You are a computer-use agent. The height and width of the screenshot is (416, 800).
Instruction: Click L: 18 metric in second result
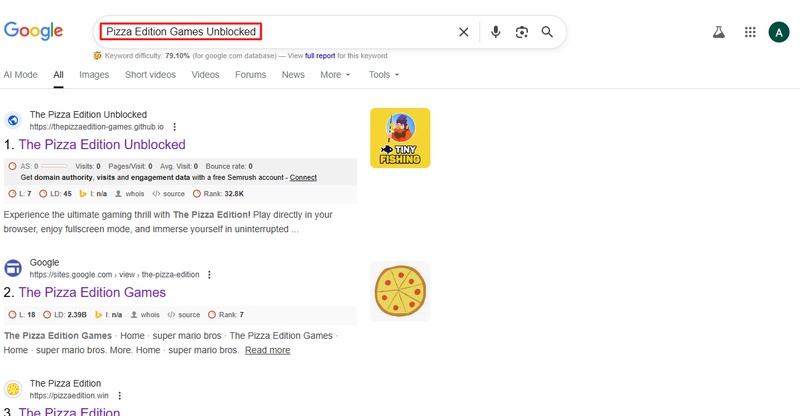pos(22,315)
